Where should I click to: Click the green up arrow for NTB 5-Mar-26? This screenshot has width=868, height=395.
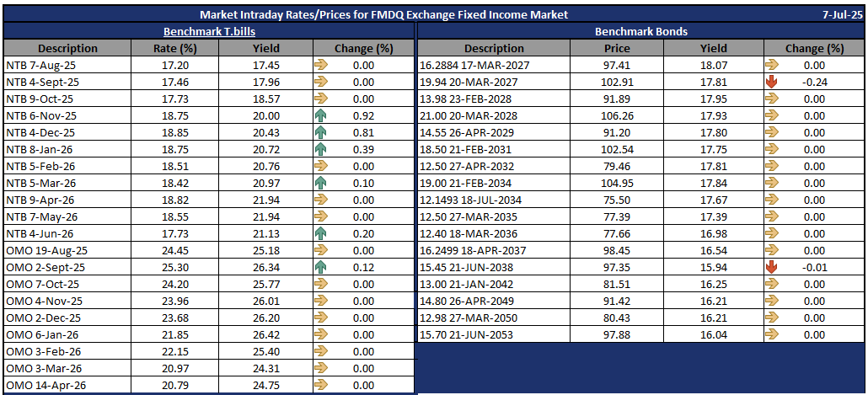320,183
